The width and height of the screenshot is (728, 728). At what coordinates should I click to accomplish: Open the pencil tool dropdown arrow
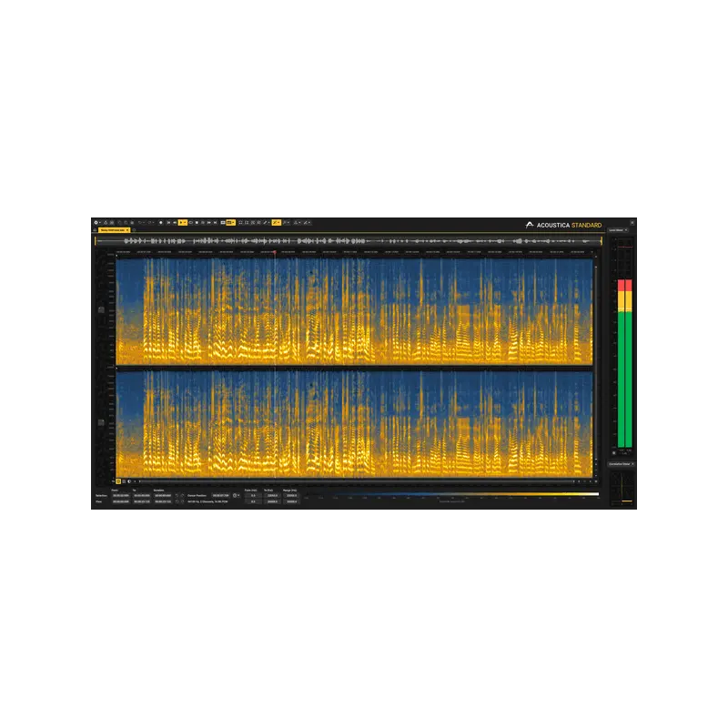[269, 223]
